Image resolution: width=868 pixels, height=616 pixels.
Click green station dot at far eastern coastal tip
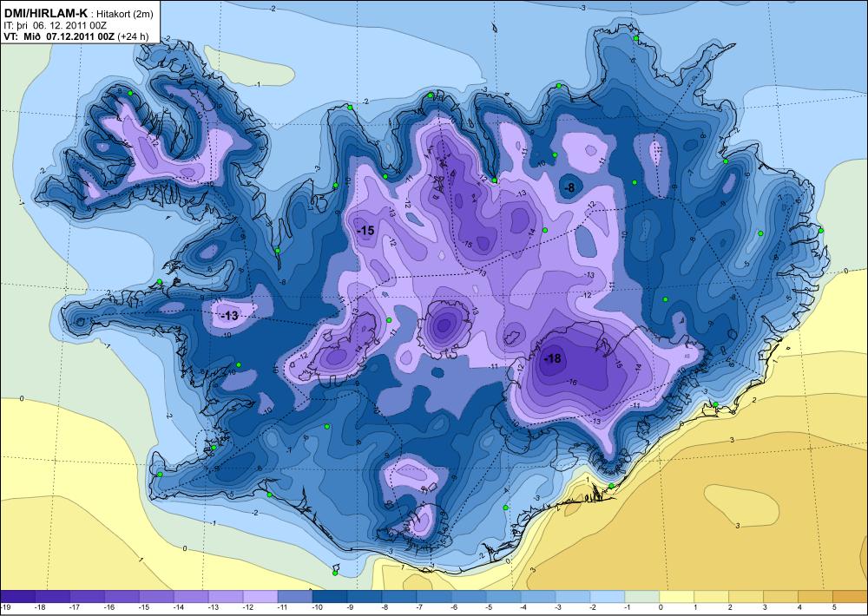click(x=821, y=230)
